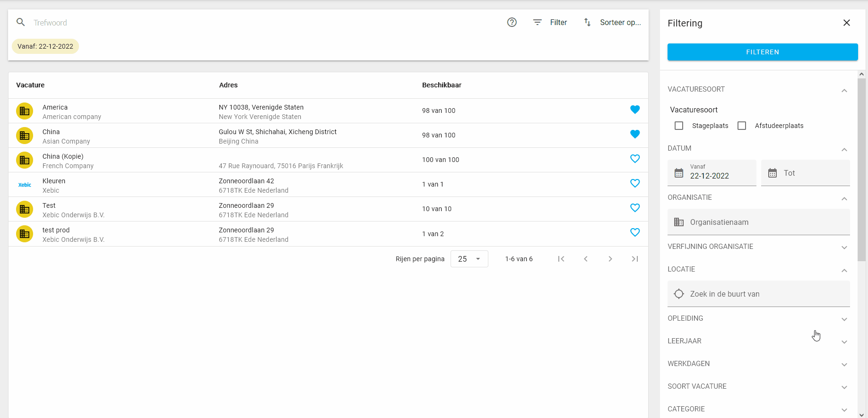Click the Xebic logo icon
This screenshot has width=868, height=418.
25,185
